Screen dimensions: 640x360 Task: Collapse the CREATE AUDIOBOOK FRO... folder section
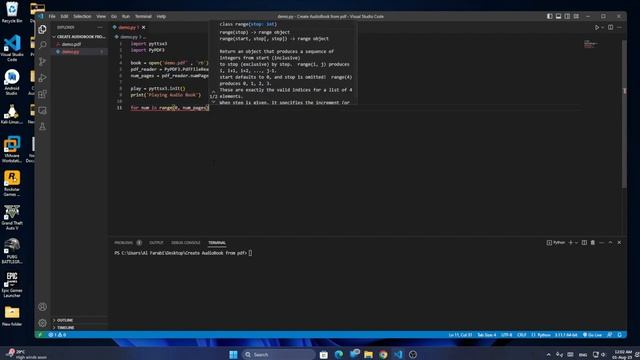80,37
